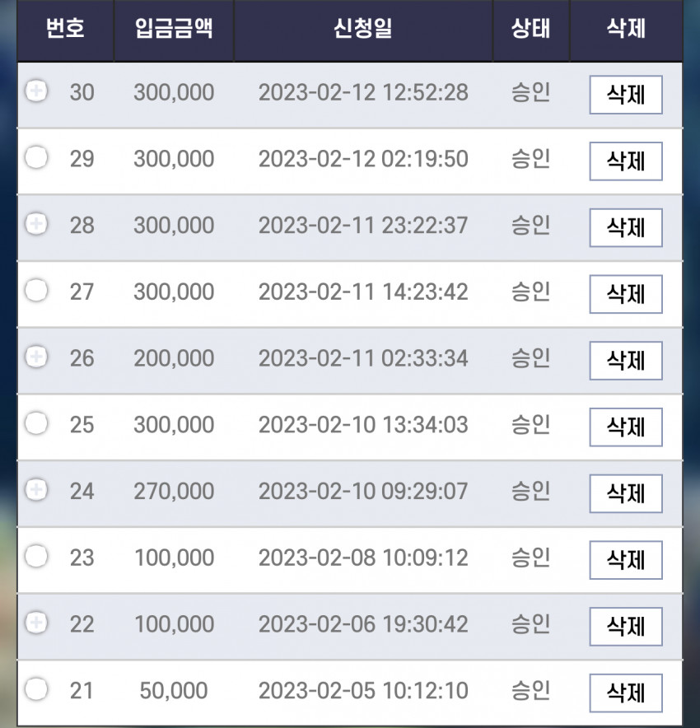The height and width of the screenshot is (728, 700).
Task: Delete the 2023-02-12 02:19:50 entry
Action: tap(626, 161)
